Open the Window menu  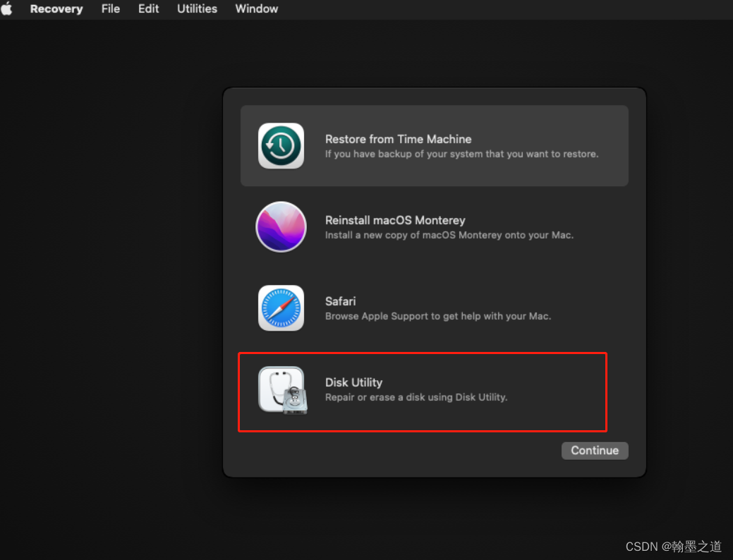pyautogui.click(x=256, y=9)
